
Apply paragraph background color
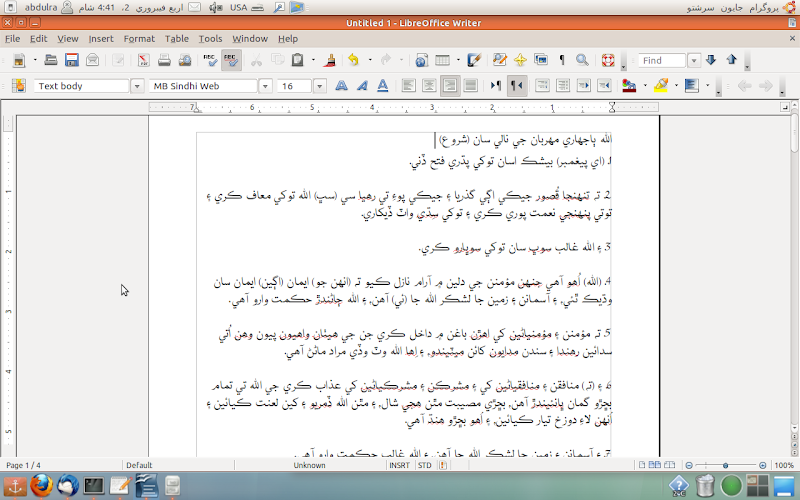[692, 86]
